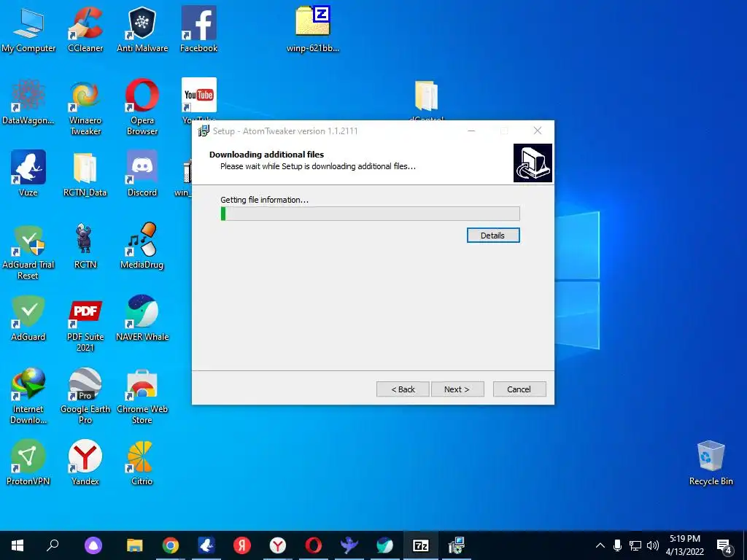Open the My Computer desktop icon

coord(28,29)
